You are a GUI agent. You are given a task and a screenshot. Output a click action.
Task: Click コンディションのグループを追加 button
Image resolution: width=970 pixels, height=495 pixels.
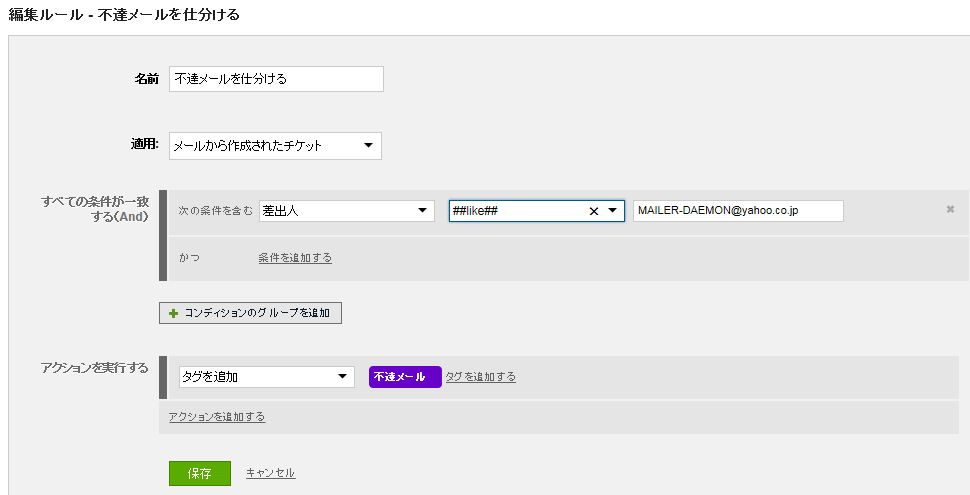tap(251, 313)
